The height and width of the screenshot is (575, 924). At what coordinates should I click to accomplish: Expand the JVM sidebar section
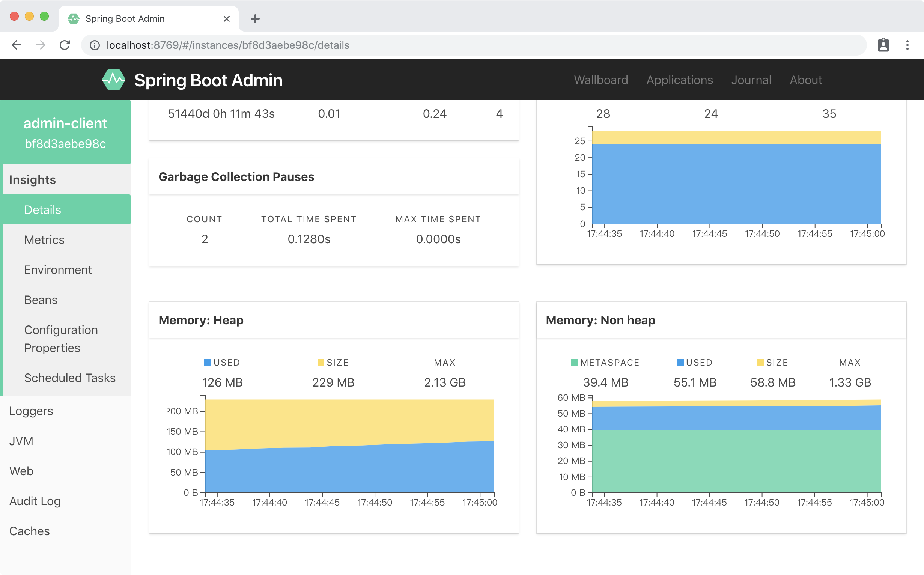coord(21,441)
